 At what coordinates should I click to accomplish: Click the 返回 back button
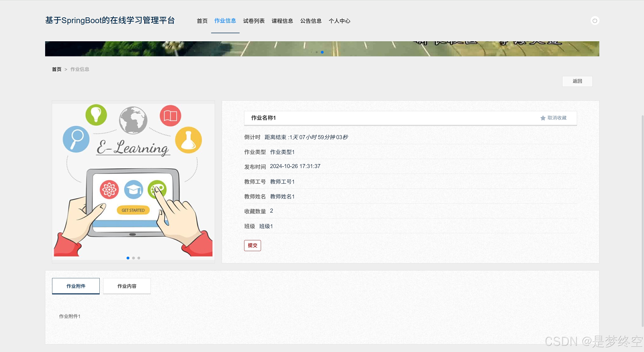pyautogui.click(x=577, y=81)
